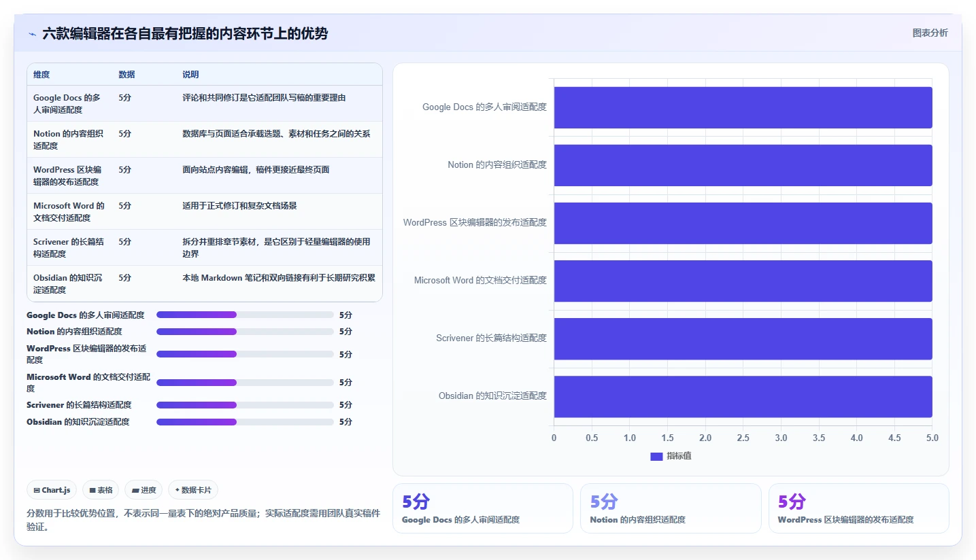The height and width of the screenshot is (560, 976).
Task: Click the 图表分析 label in the header
Action: click(x=930, y=33)
